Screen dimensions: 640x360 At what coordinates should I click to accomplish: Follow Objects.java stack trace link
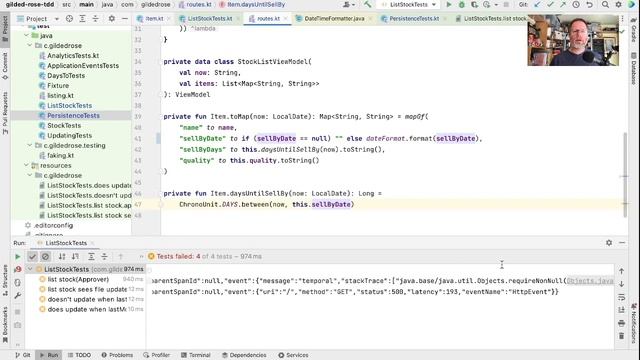[590, 281]
